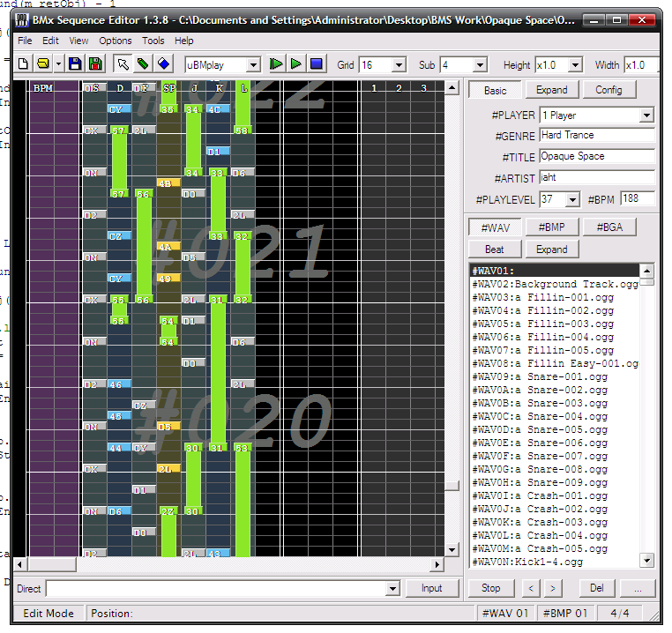Open the View menu

click(x=78, y=41)
